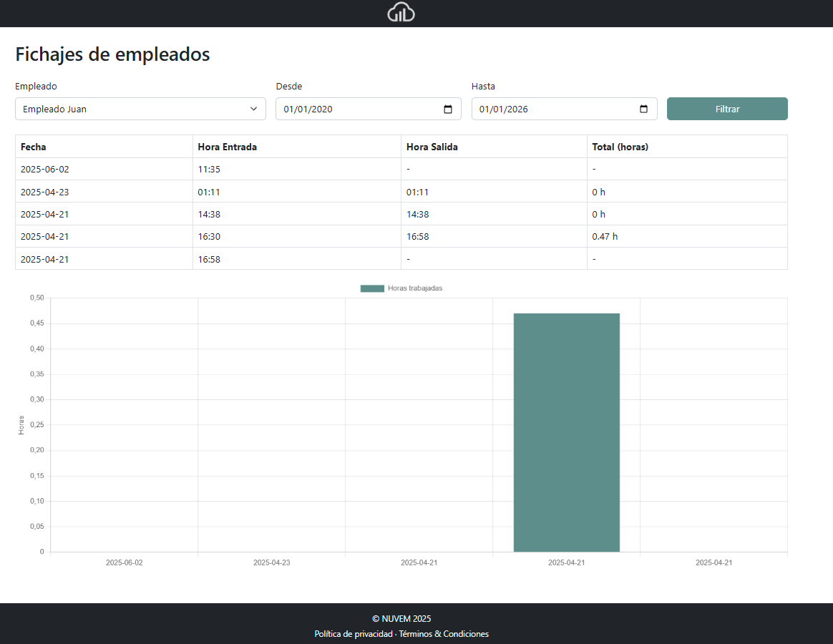
Task: Click the Horas trabajadas legend swatch
Action: [x=371, y=288]
